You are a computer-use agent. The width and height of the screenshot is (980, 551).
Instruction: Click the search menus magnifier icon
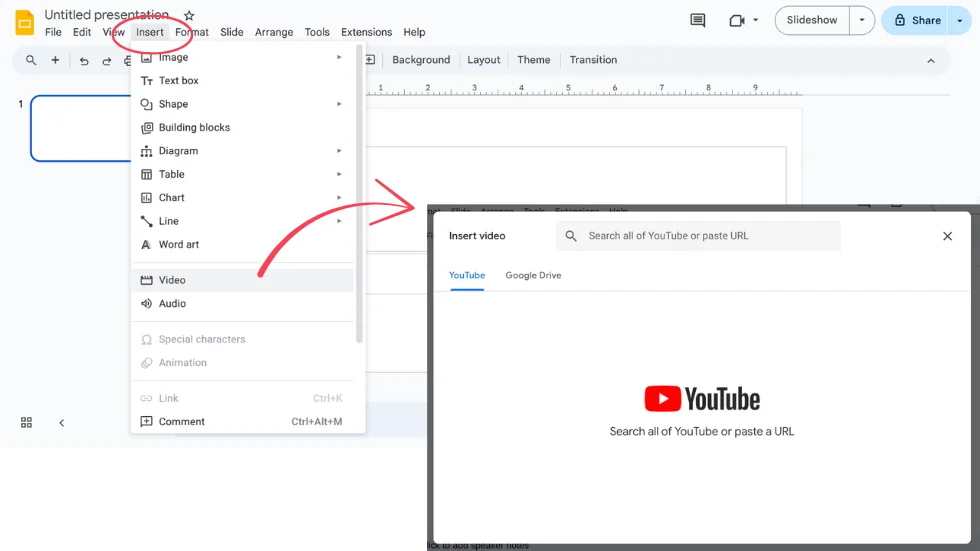pos(31,60)
